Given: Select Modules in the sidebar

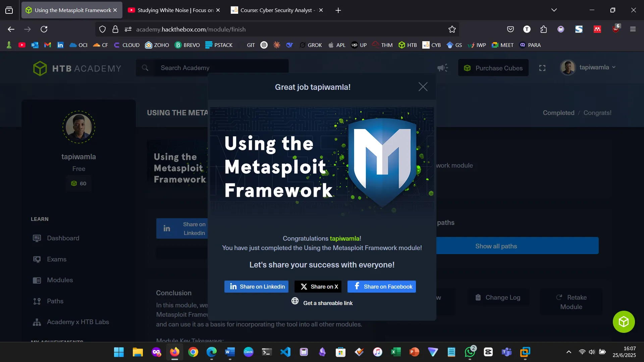Looking at the screenshot, I should (x=60, y=280).
